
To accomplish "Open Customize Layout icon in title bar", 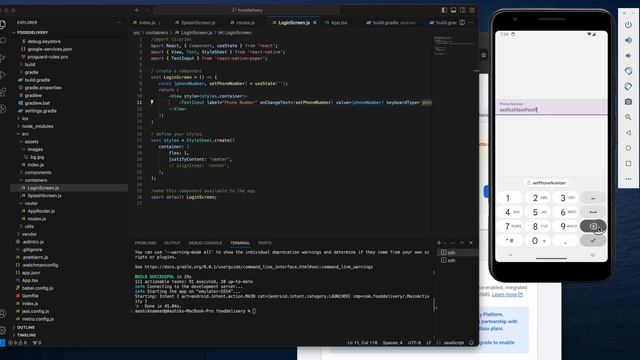I will 472,10.
